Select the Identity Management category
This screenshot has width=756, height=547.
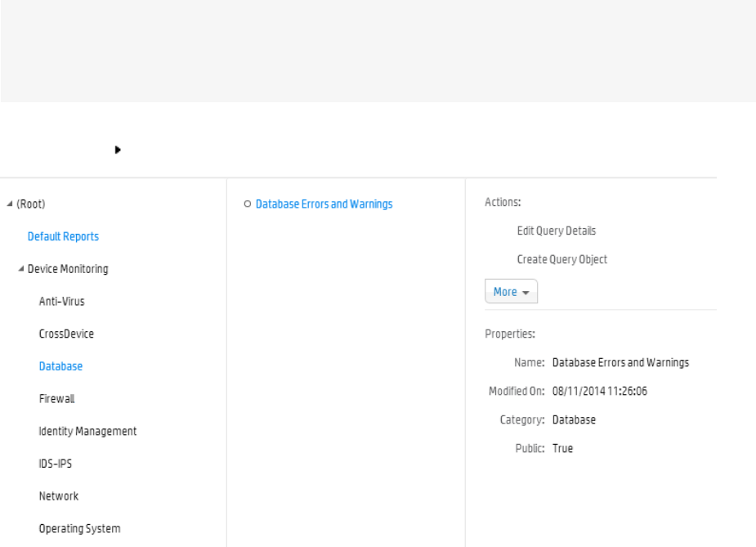tap(87, 431)
